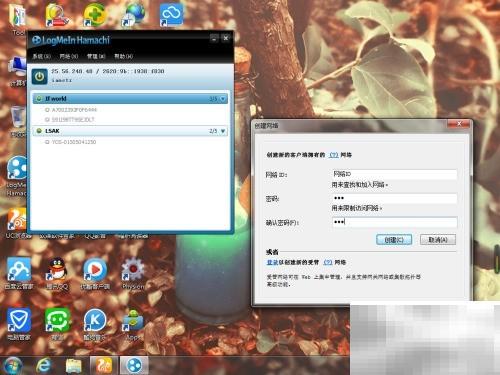Image resolution: width=500 pixels, height=375 pixels.
Task: Click the 取消 button in dialog
Action: [438, 240]
